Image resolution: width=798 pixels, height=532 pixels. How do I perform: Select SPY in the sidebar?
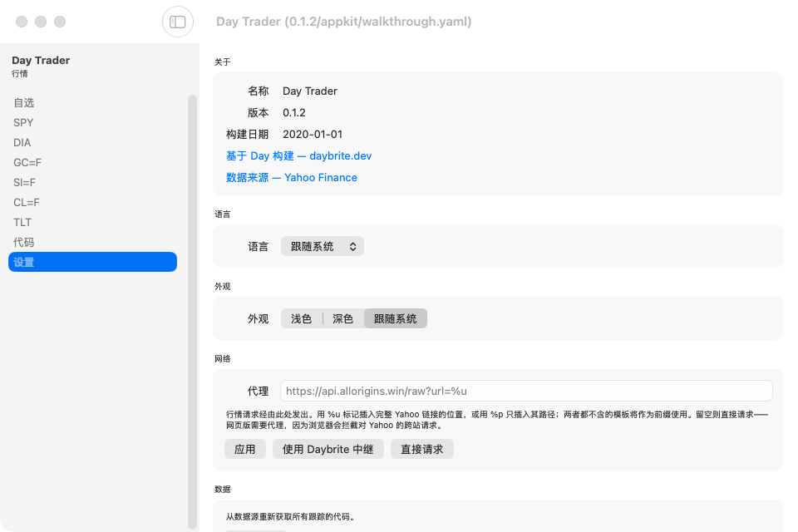(92, 123)
